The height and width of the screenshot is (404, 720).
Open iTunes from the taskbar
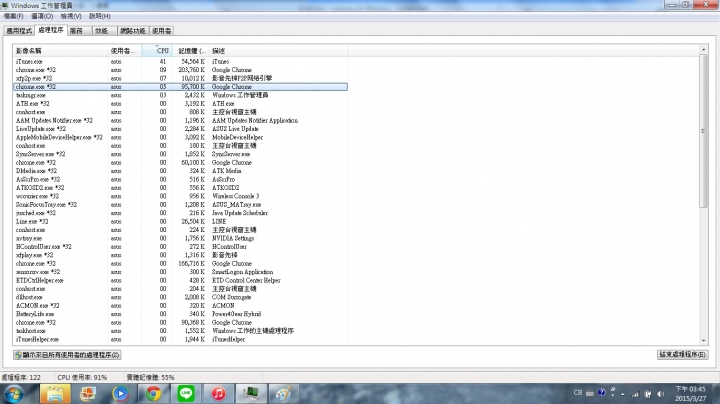click(219, 394)
